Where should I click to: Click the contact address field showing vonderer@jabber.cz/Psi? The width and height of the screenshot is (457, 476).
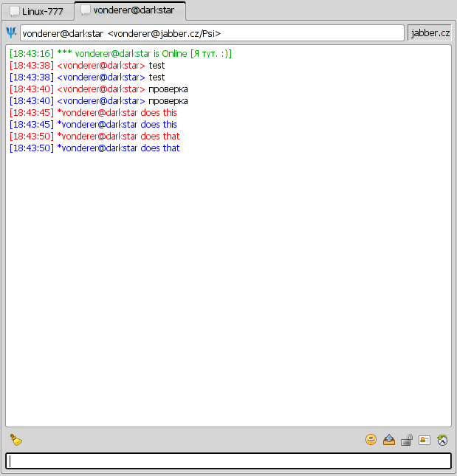[x=212, y=33]
